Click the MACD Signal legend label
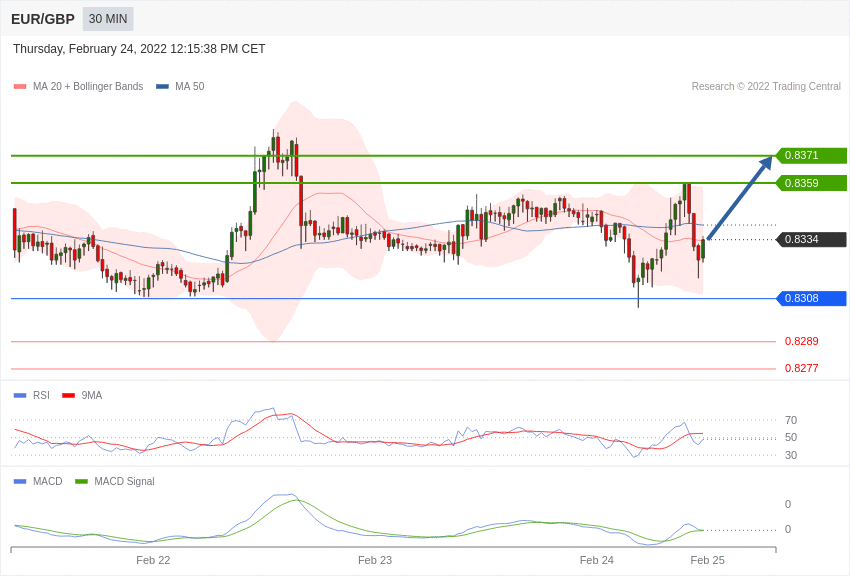 (124, 481)
